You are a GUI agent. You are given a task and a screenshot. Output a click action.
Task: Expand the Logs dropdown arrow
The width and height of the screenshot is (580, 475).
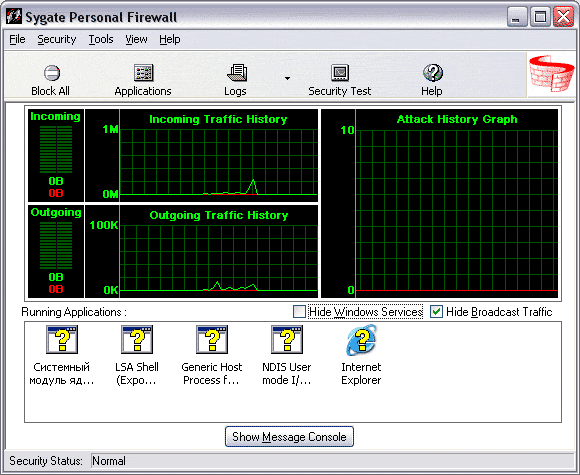pos(287,78)
